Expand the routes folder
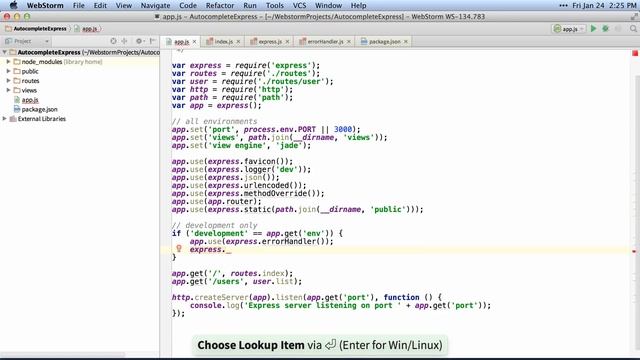The width and height of the screenshot is (640, 360). (x=8, y=81)
